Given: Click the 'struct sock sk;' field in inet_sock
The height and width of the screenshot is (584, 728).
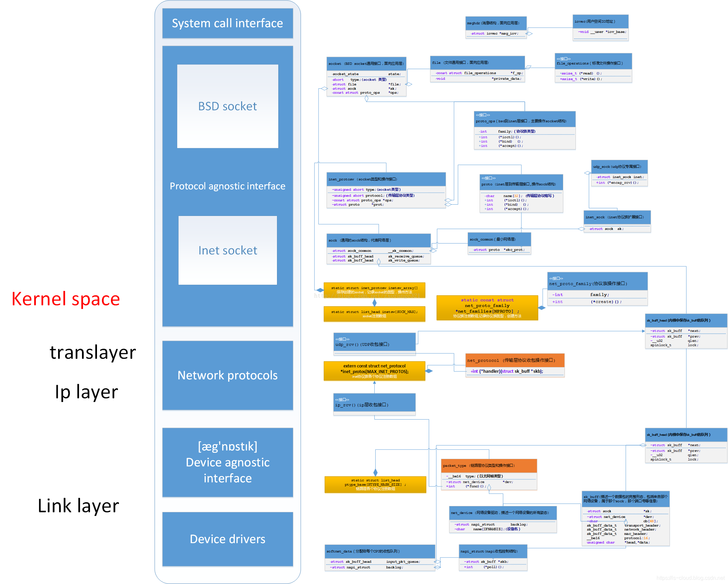Looking at the screenshot, I should point(606,229).
